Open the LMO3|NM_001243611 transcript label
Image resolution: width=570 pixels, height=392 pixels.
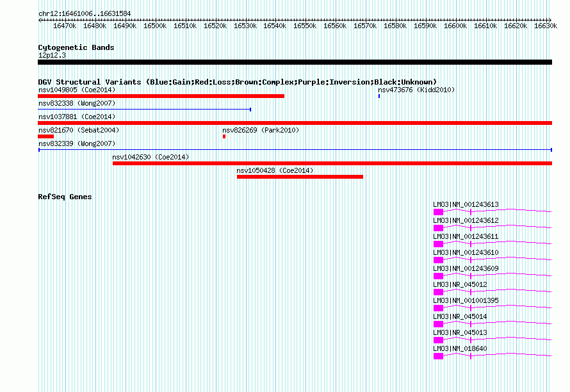pos(466,236)
